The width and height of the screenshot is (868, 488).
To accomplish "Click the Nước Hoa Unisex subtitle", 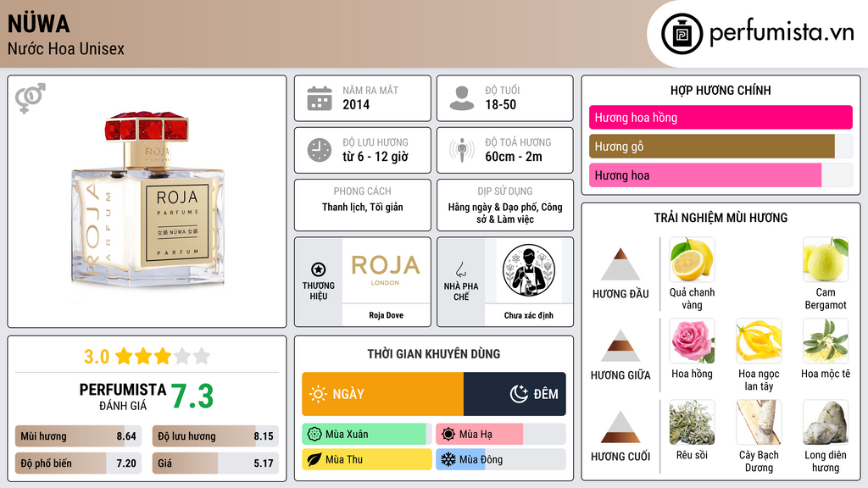I will (x=66, y=48).
